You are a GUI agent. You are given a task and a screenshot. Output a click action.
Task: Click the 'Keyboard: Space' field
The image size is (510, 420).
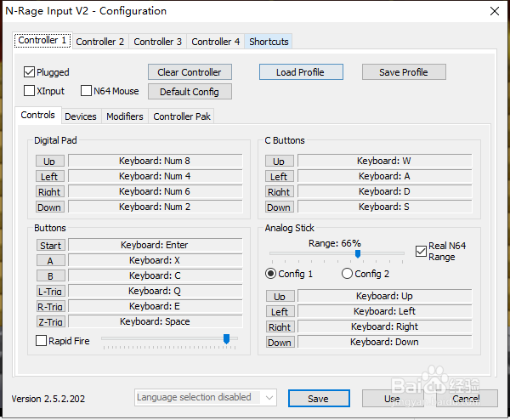coord(156,321)
